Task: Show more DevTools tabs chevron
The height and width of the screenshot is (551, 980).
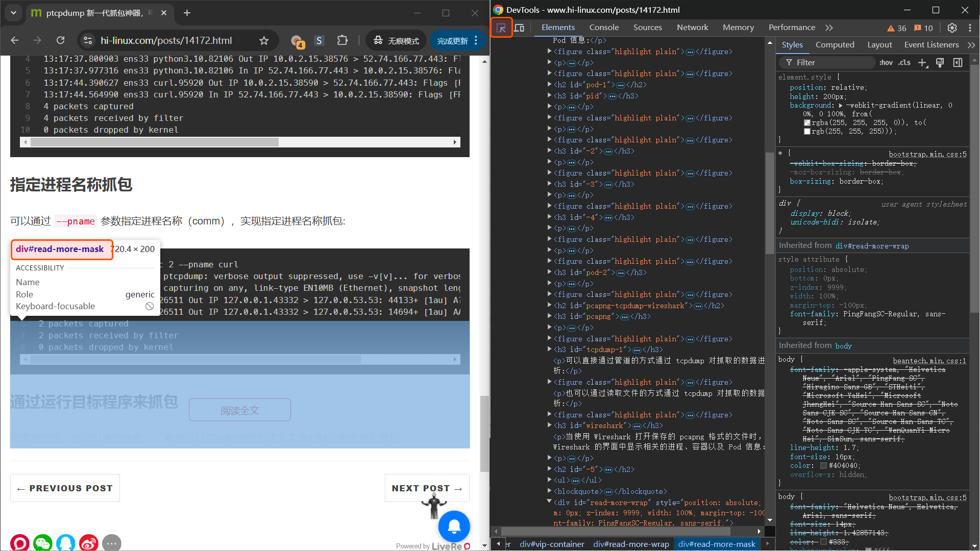Action: pyautogui.click(x=829, y=28)
